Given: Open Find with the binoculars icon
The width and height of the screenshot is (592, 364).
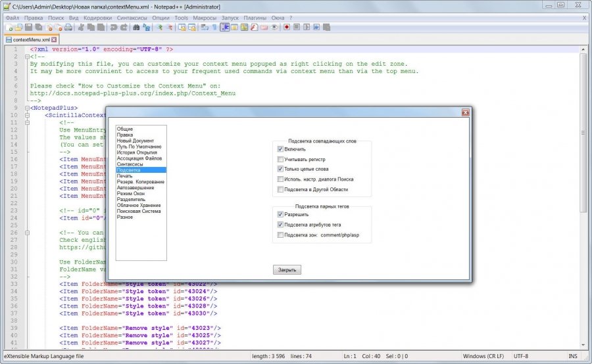Looking at the screenshot, I should pyautogui.click(x=136, y=28).
